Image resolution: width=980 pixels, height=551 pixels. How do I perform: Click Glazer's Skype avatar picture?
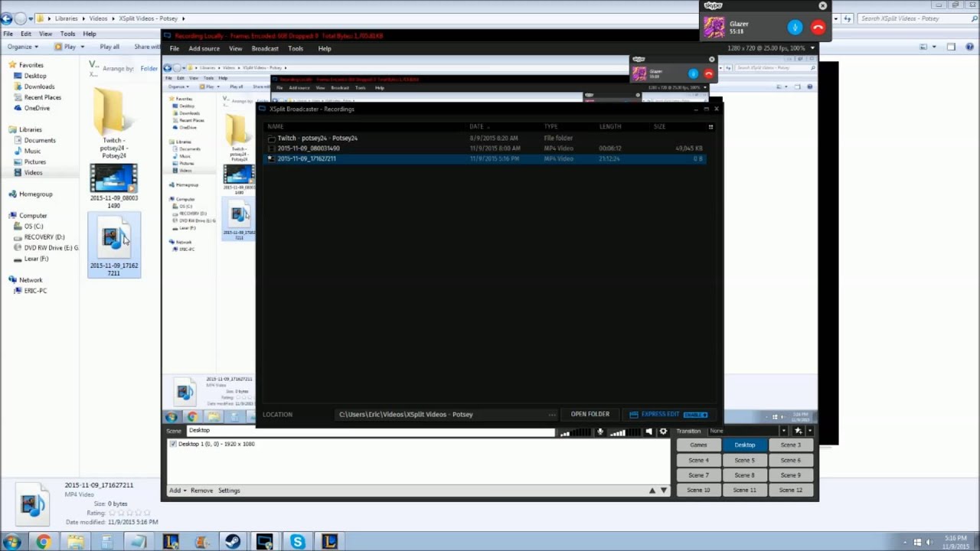coord(714,28)
